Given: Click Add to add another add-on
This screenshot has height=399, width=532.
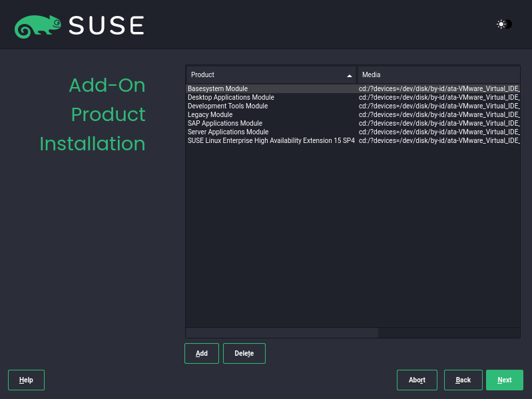Looking at the screenshot, I should coord(202,353).
